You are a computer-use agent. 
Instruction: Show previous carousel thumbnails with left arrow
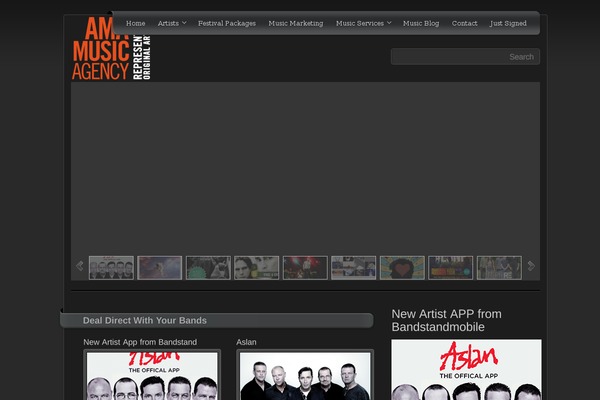click(80, 266)
